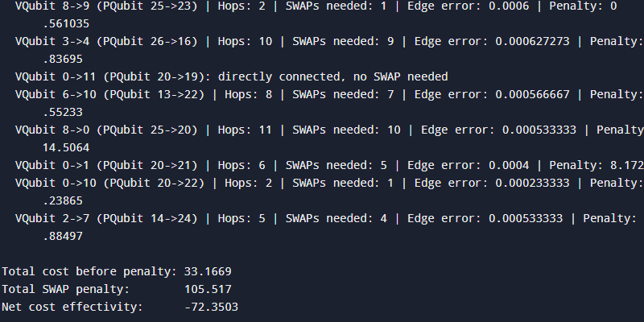This screenshot has height=322, width=644.
Task: Click the wrapped value .23865
Action: 63,200
